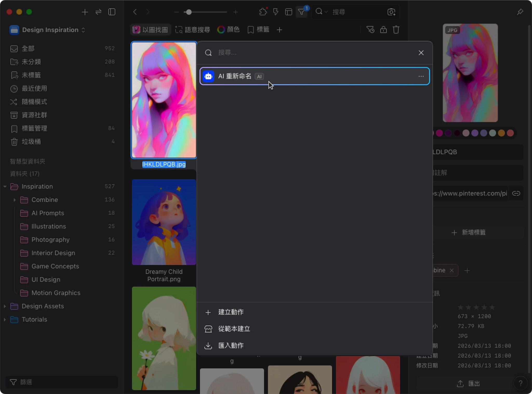The width and height of the screenshot is (532, 394).
Task: Click the 匯出 export button
Action: 469,383
